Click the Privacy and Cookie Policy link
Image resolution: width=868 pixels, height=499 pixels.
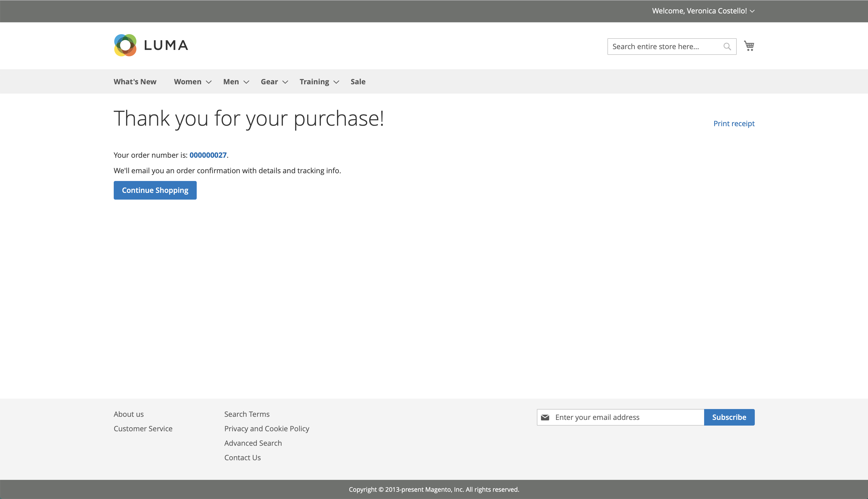(x=267, y=428)
